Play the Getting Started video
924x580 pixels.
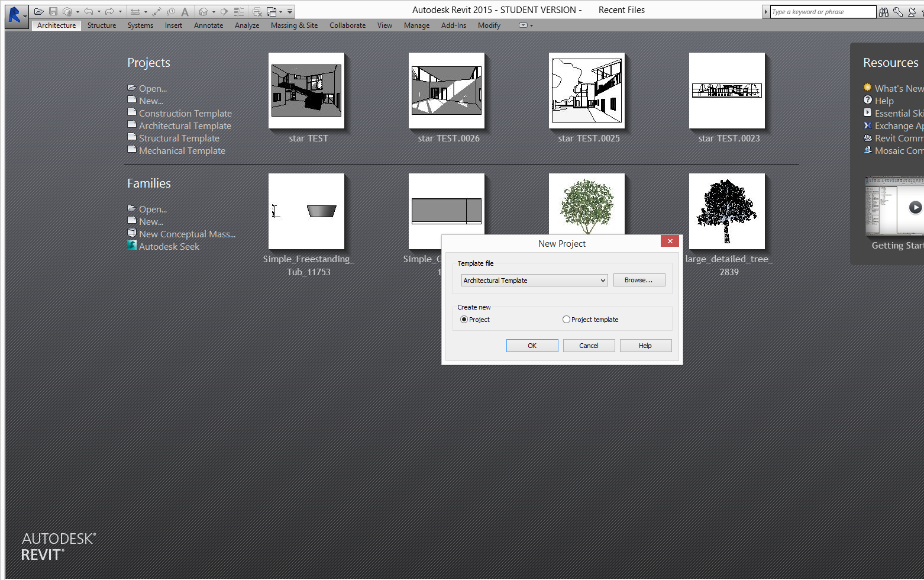[x=915, y=207]
